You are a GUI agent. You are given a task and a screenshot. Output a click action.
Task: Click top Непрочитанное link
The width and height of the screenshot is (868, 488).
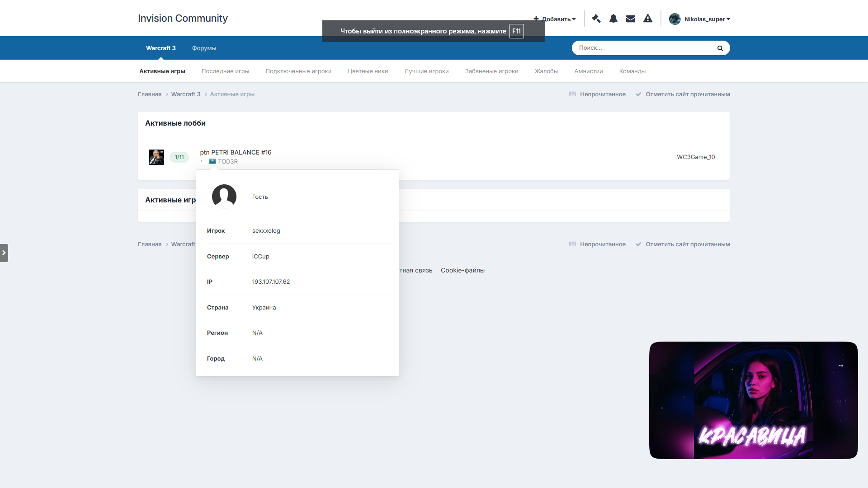click(597, 94)
